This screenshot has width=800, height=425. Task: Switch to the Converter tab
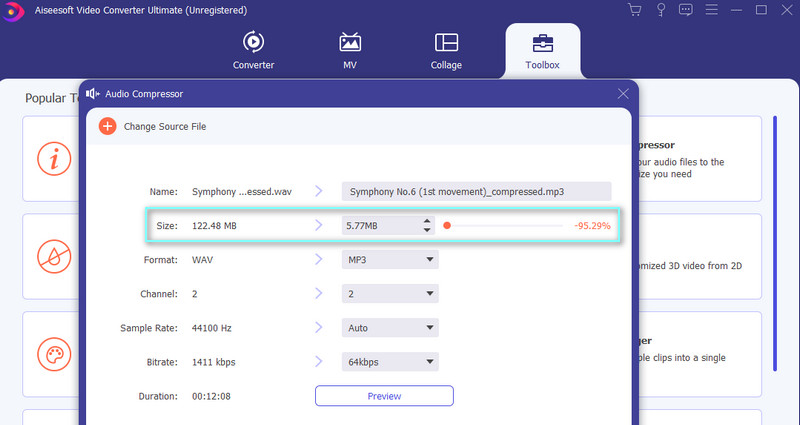point(253,51)
